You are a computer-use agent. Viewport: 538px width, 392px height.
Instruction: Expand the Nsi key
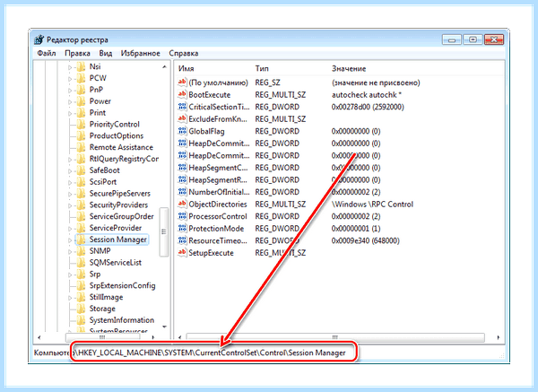(x=70, y=67)
